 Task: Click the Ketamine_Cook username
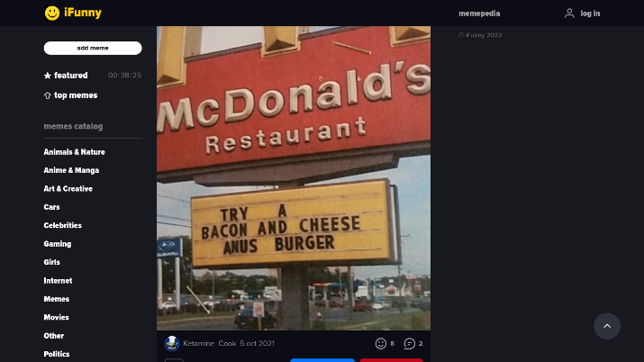tap(210, 343)
